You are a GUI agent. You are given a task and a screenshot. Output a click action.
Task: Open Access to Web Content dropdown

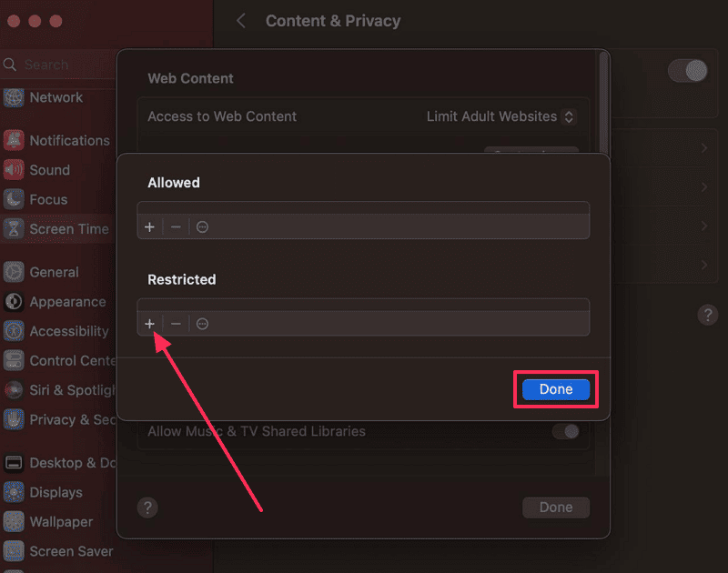point(501,116)
